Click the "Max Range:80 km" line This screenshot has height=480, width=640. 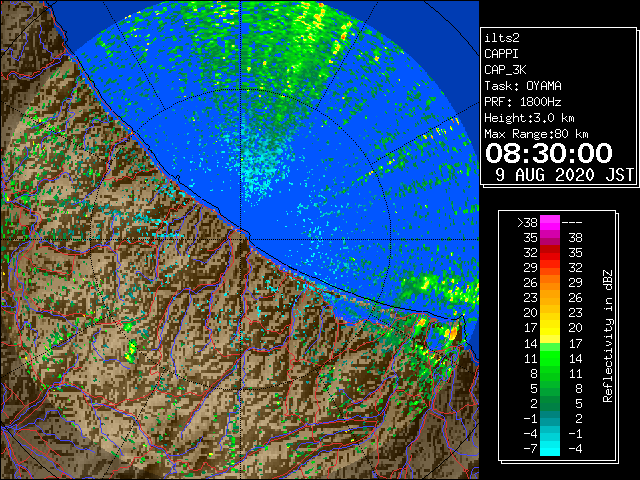click(536, 134)
